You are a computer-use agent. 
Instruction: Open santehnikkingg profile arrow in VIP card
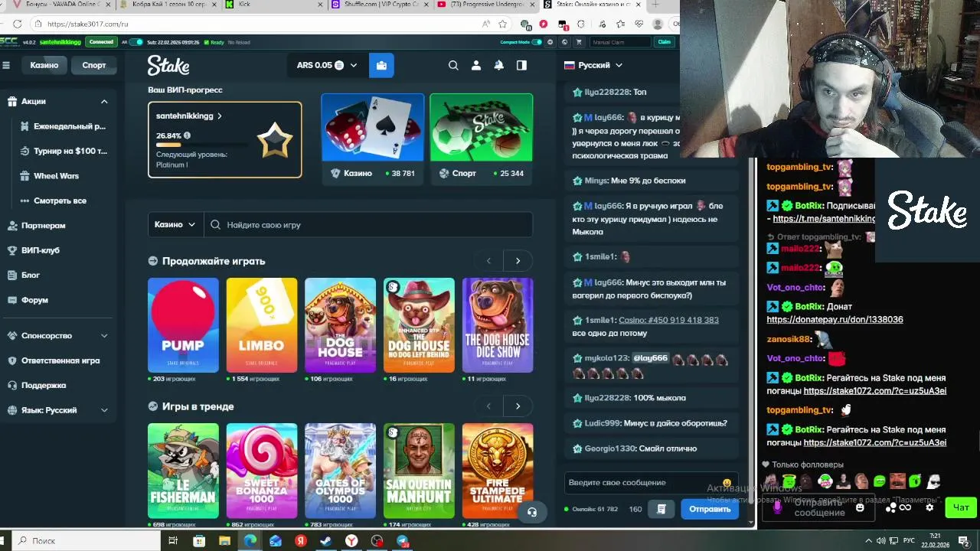tap(220, 116)
